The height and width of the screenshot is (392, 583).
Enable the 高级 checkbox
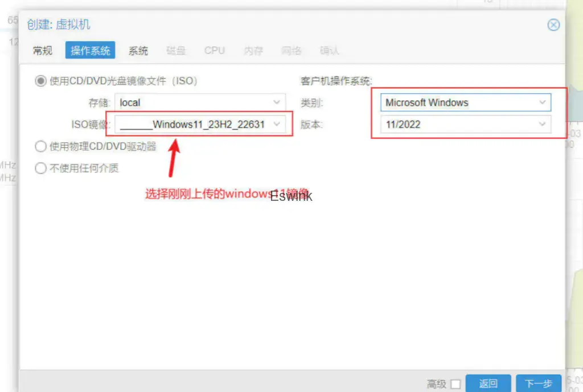click(x=455, y=384)
